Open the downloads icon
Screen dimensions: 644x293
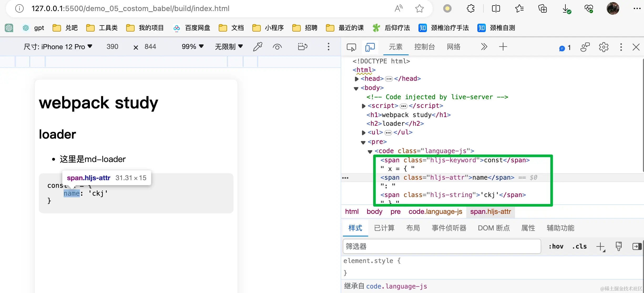(566, 9)
